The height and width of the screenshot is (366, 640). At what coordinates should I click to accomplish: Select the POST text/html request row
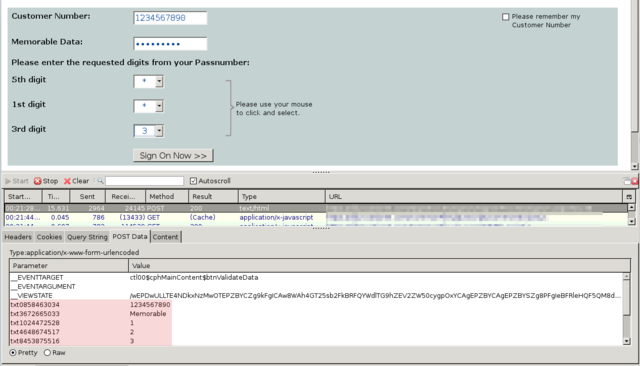click(x=316, y=208)
